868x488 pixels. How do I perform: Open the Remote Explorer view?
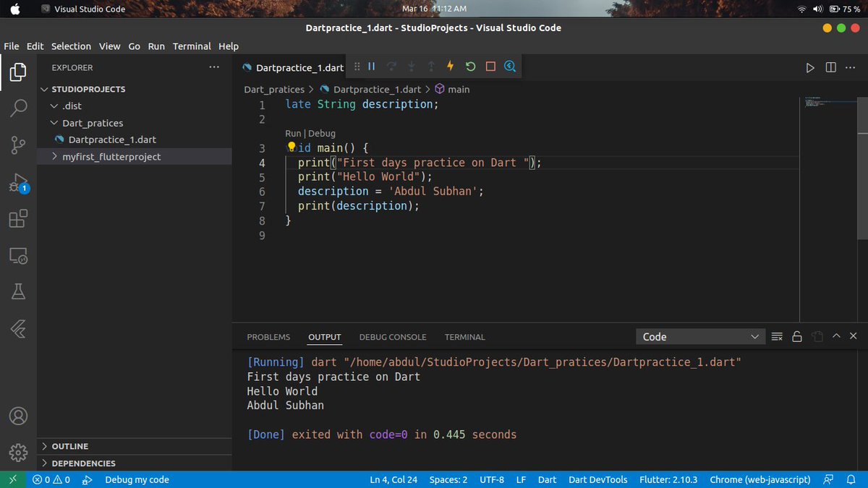click(18, 255)
